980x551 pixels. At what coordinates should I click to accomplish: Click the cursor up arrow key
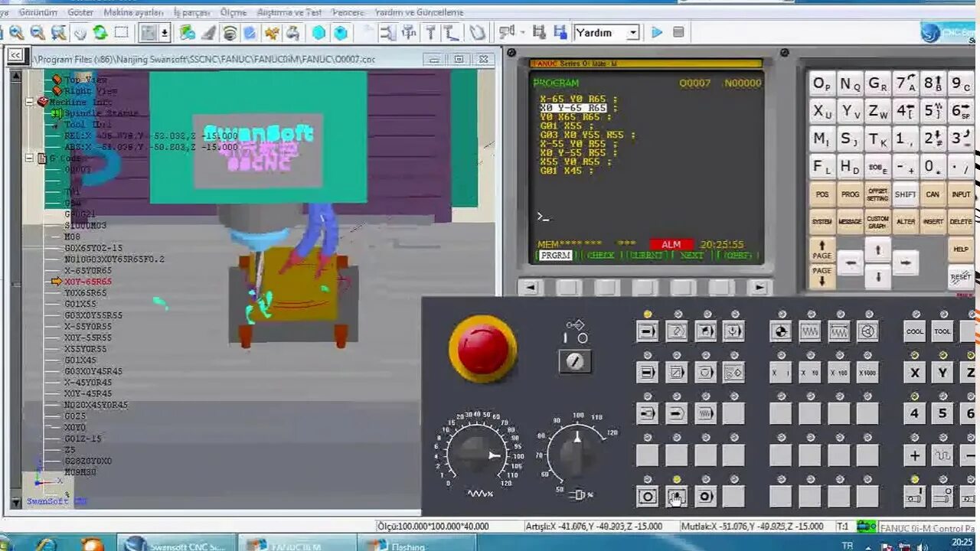877,249
